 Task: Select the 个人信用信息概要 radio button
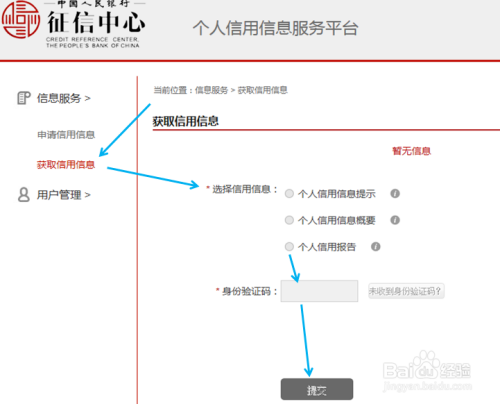(x=289, y=220)
